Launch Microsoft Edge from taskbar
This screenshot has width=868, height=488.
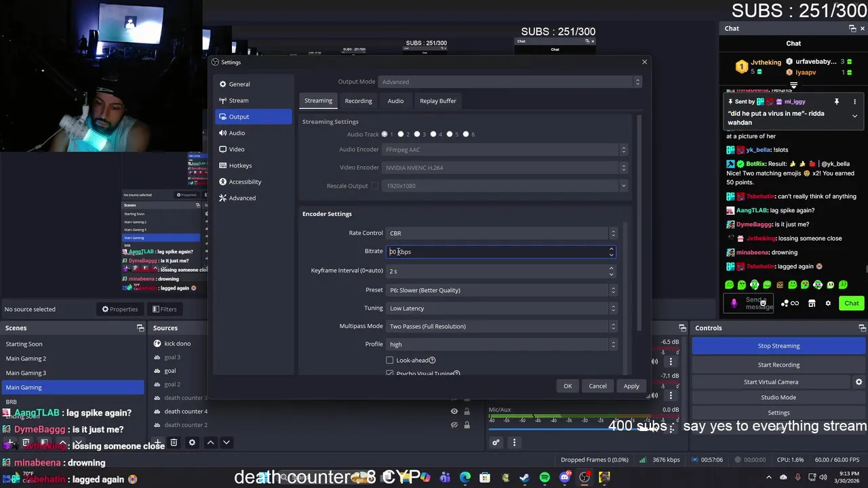(x=465, y=478)
